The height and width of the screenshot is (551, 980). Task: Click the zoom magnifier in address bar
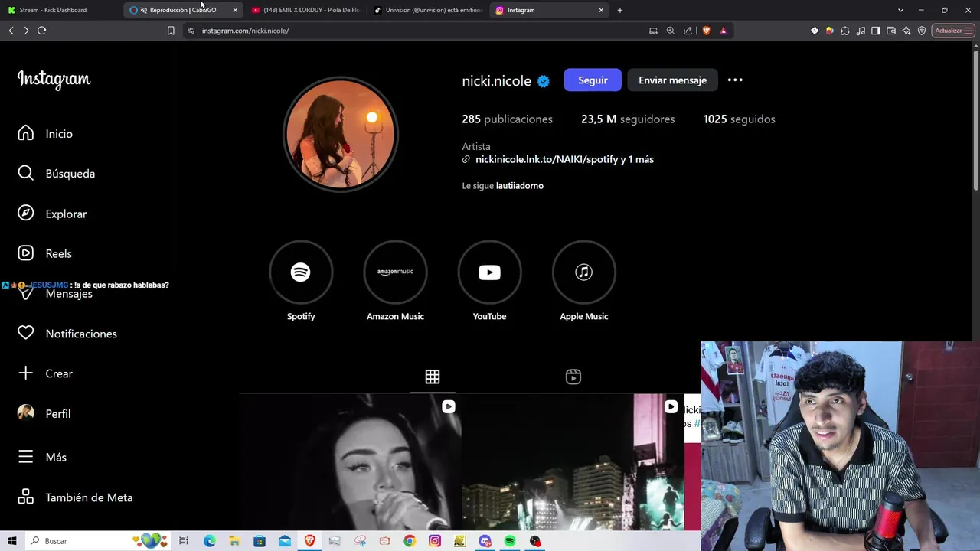coord(671,31)
